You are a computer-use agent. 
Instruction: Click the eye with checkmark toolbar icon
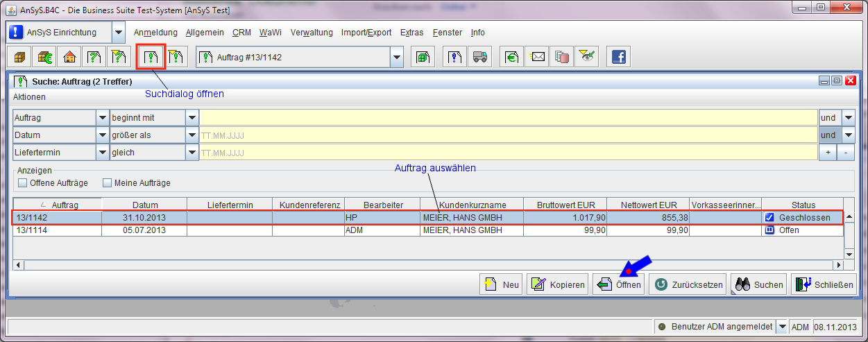[x=587, y=58]
